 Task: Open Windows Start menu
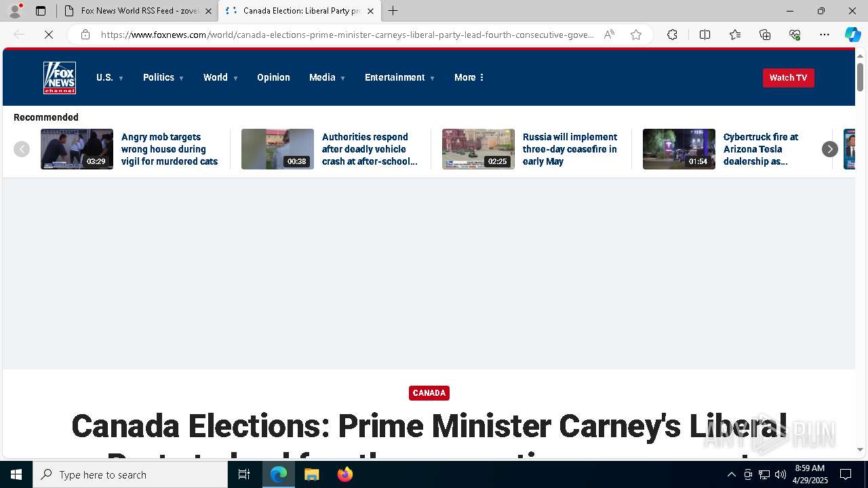[16, 474]
